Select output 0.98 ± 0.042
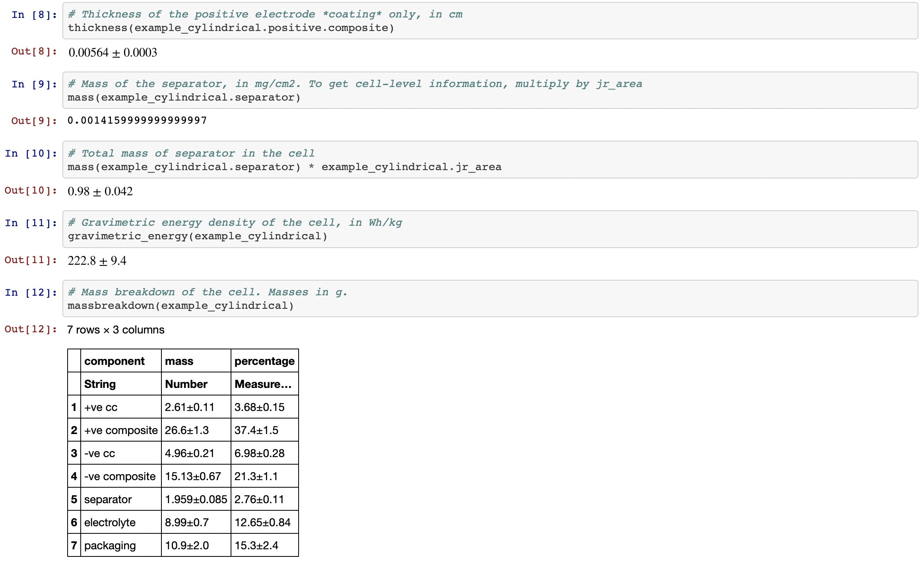Viewport: 924px width, 562px height. tap(100, 191)
